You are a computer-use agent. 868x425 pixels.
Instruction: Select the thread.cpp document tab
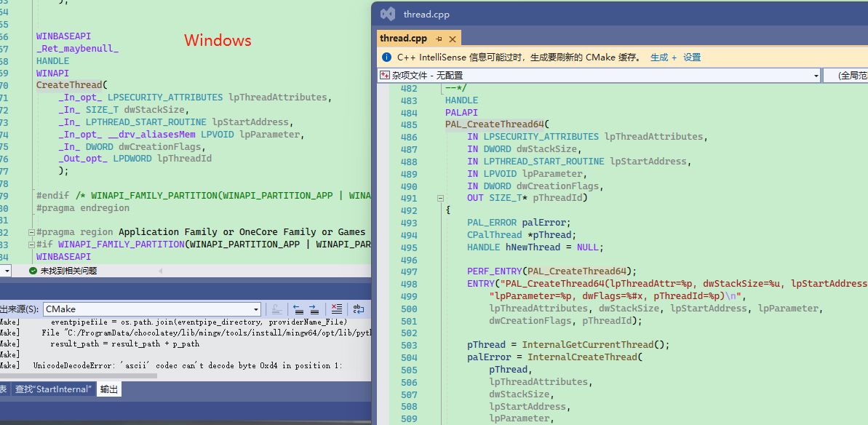tap(404, 39)
